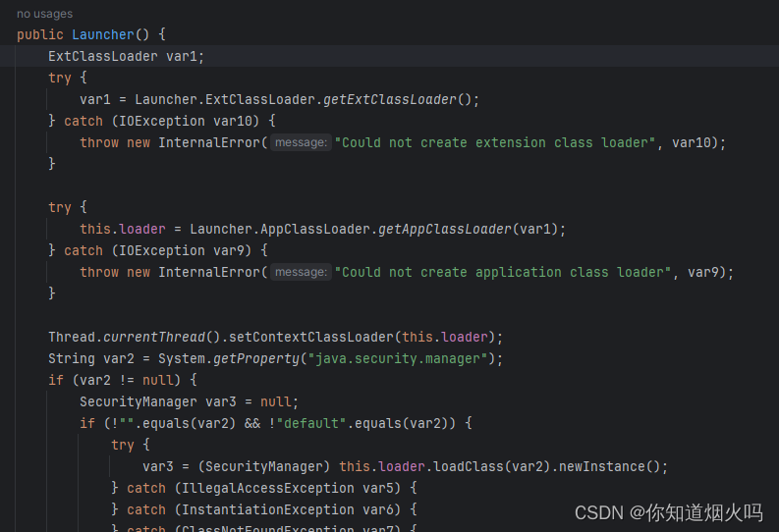Click the message hint before application class loader string

pyautogui.click(x=301, y=273)
